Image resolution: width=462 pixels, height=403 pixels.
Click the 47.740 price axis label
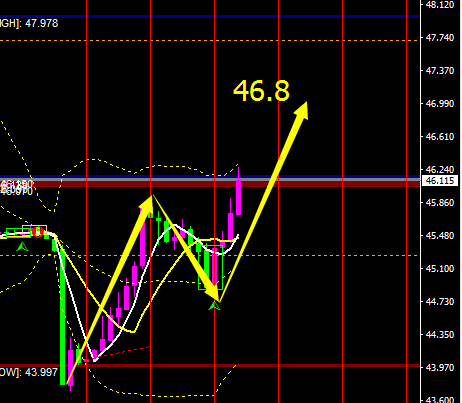[x=440, y=38]
